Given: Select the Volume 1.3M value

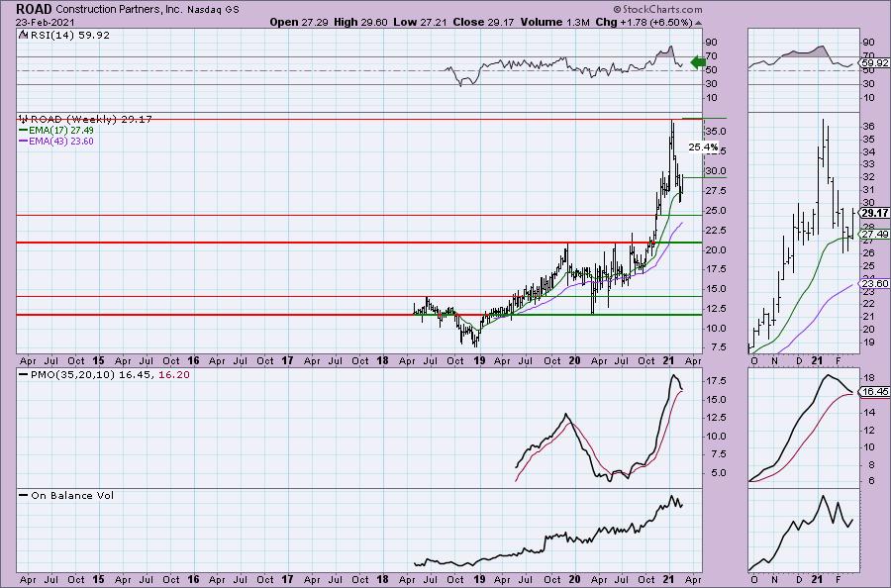Looking at the screenshot, I should [x=554, y=22].
